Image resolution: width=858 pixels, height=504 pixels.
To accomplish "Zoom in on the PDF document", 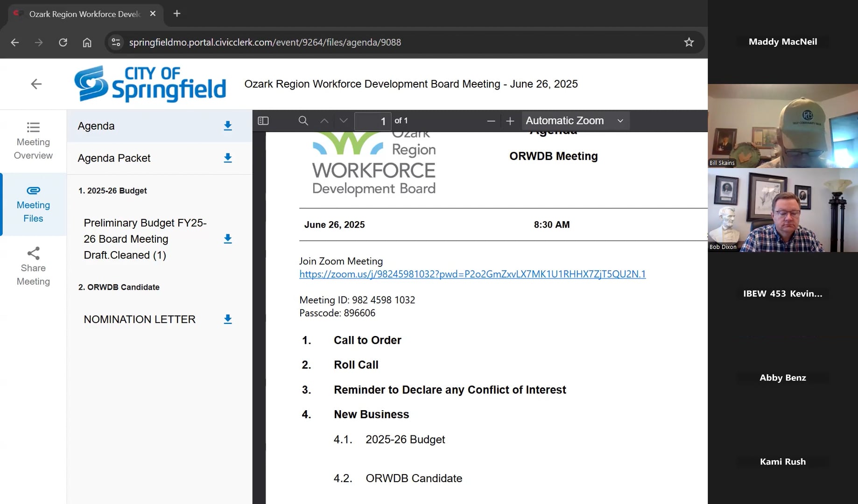I will [x=510, y=120].
